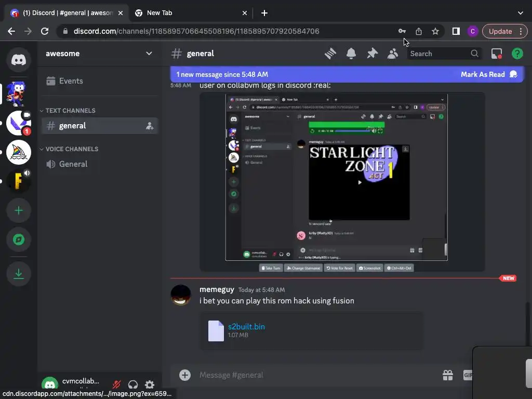Screen dimensions: 532x399
Task: Click Create Invite icon beside general channel
Action: [x=150, y=126]
